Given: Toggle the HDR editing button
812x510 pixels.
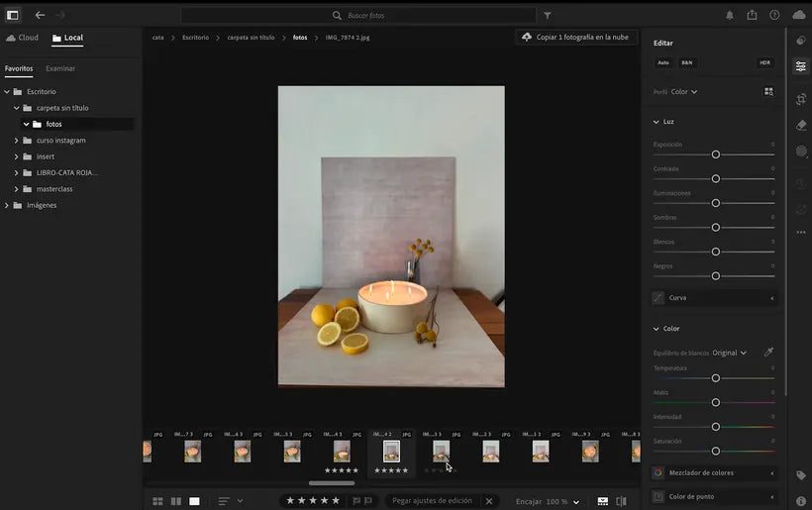Looking at the screenshot, I should tap(764, 62).
